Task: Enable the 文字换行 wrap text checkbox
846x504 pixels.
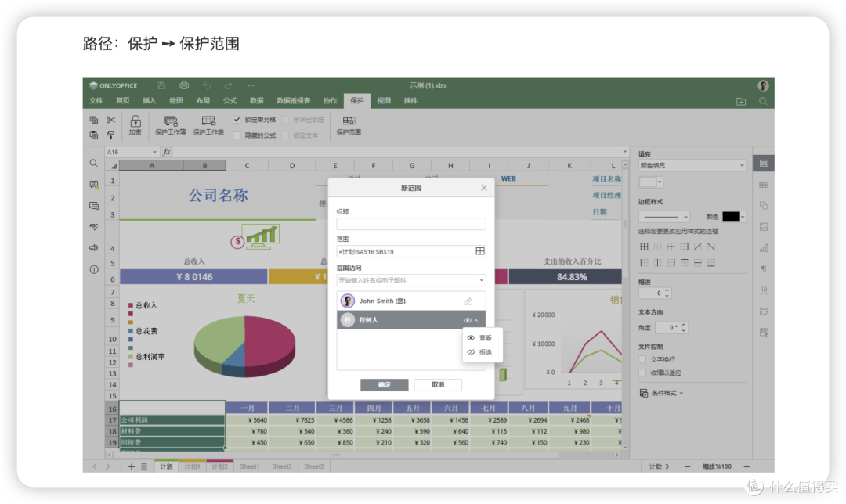Action: [642, 359]
